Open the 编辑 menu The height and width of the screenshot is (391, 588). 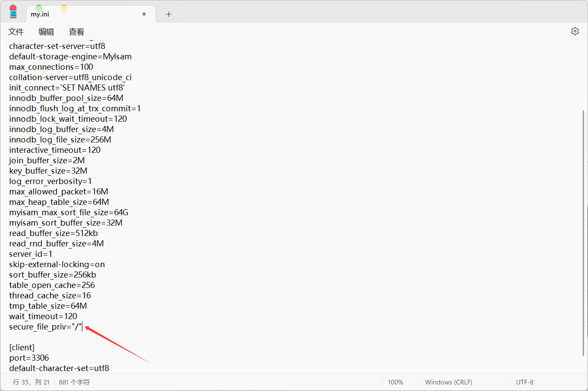46,32
